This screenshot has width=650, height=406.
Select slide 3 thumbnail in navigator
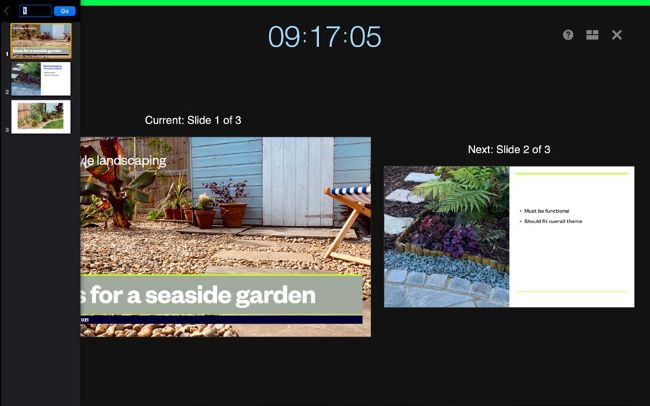coord(41,117)
